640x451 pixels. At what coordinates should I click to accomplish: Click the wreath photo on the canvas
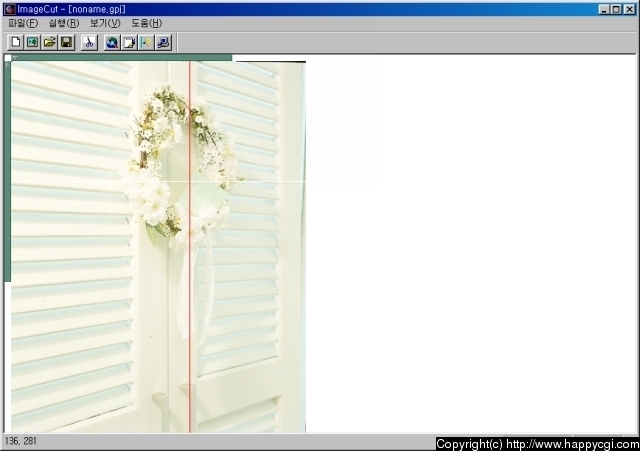[x=158, y=247]
